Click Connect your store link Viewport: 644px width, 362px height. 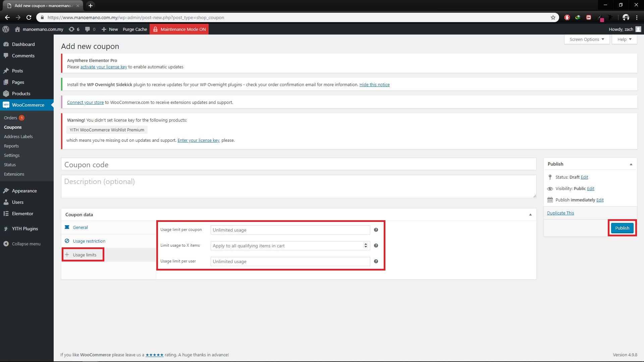pyautogui.click(x=85, y=102)
